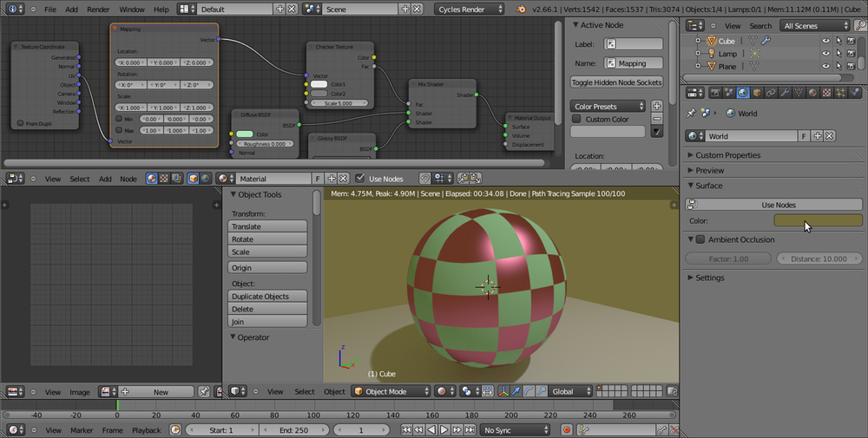Image resolution: width=868 pixels, height=438 pixels.
Task: Switch to the Object properties tab
Action: pyautogui.click(x=756, y=93)
